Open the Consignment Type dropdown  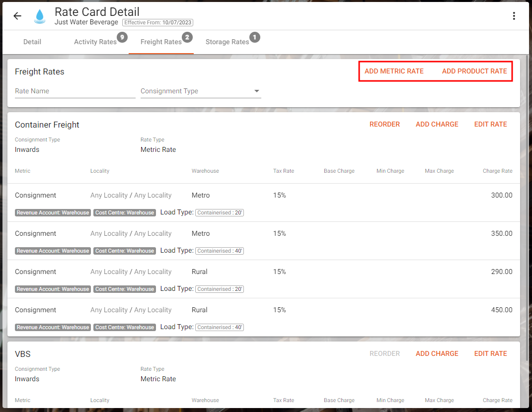201,91
